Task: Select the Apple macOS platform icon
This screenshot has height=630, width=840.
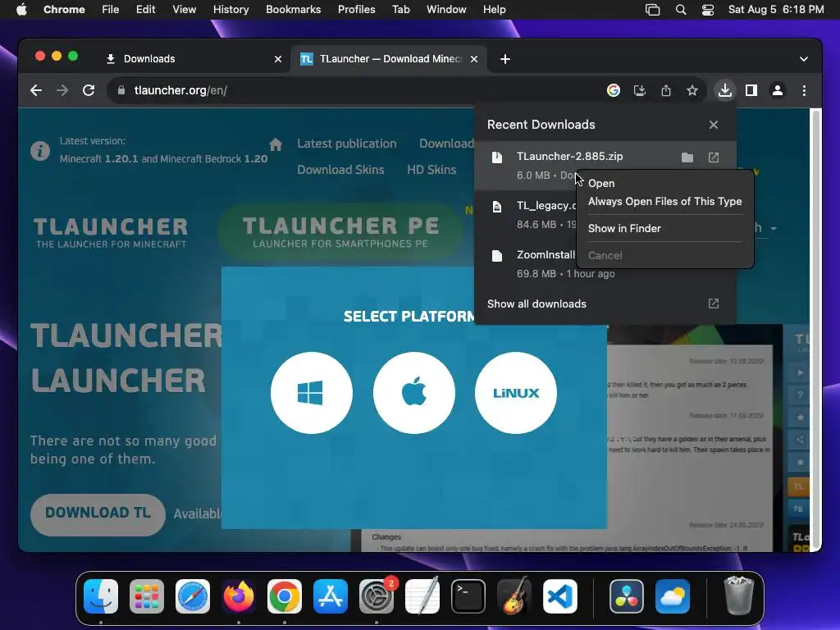Action: coord(413,393)
